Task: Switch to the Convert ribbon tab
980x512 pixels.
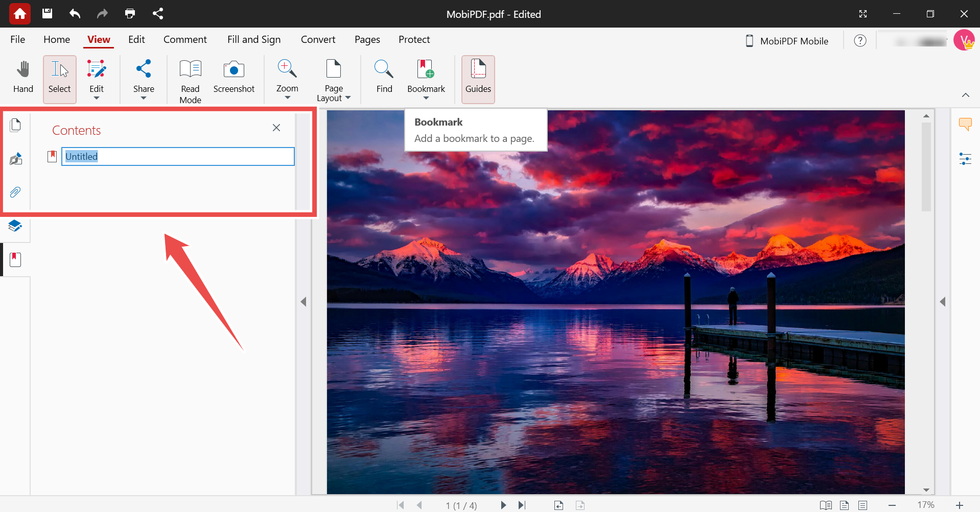Action: click(318, 39)
